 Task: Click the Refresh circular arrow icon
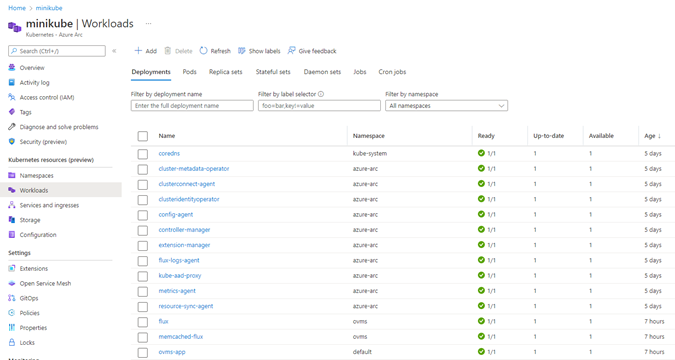[x=203, y=51]
